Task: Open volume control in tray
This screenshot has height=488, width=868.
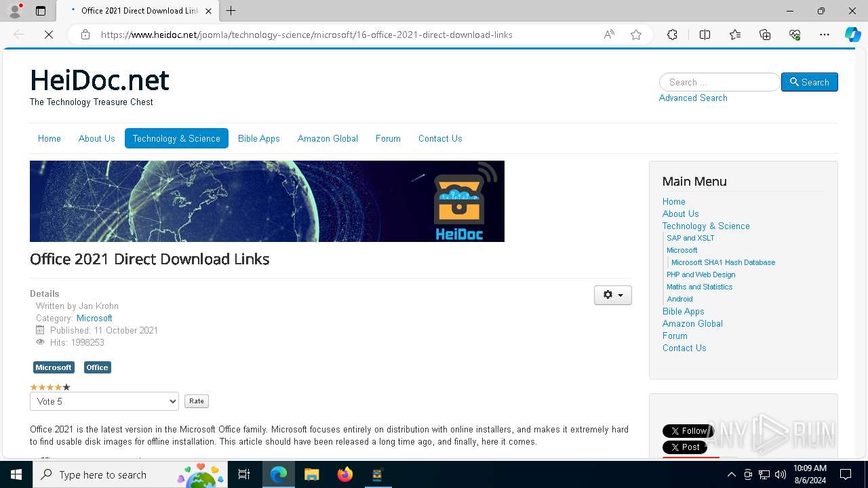Action: pos(781,474)
